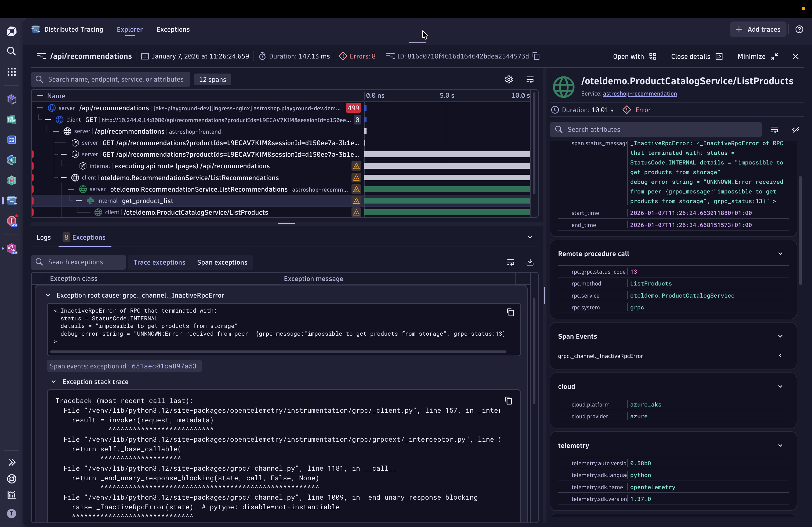Download the exceptions list
Viewport: 812px width, 527px height.
(530, 262)
